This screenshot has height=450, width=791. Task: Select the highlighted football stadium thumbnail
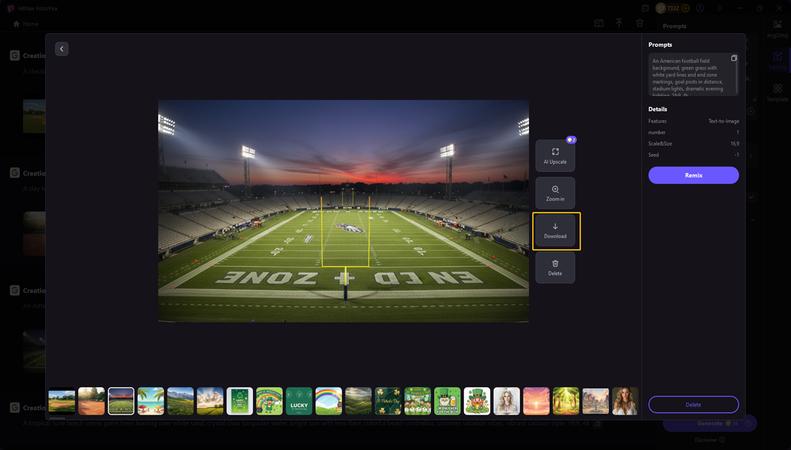point(121,400)
